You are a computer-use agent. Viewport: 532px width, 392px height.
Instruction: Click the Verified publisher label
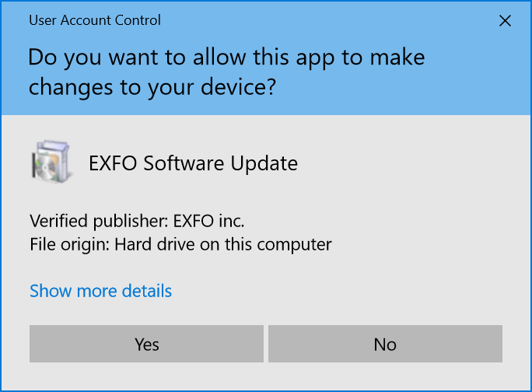click(x=99, y=222)
